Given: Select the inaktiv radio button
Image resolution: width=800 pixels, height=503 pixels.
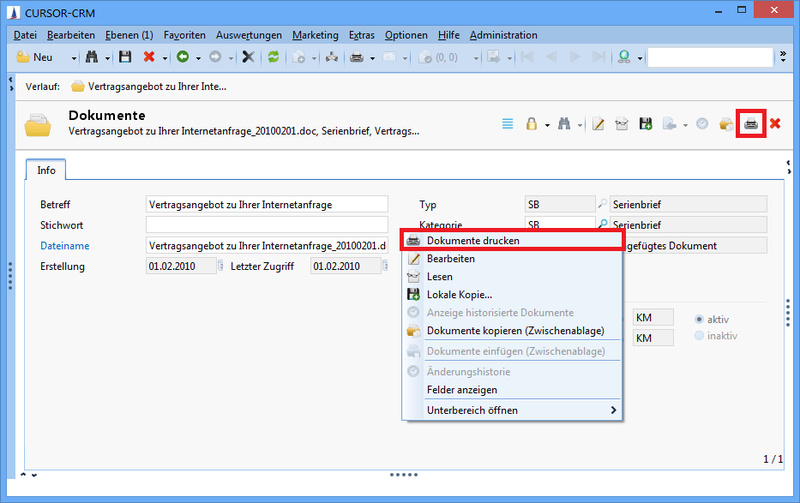Looking at the screenshot, I should pos(699,336).
